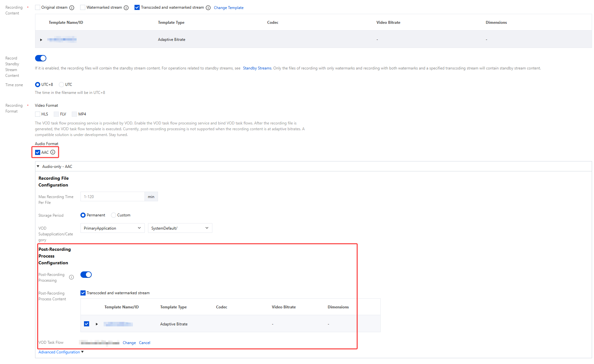This screenshot has height=364, width=594.
Task: Click info icon after Transcoded and watermarked stream
Action: click(208, 8)
